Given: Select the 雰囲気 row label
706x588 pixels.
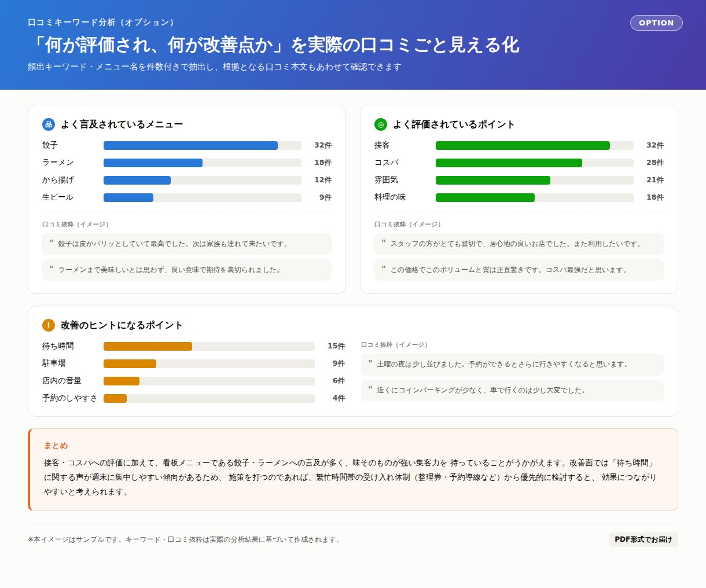Looking at the screenshot, I should point(386,180).
